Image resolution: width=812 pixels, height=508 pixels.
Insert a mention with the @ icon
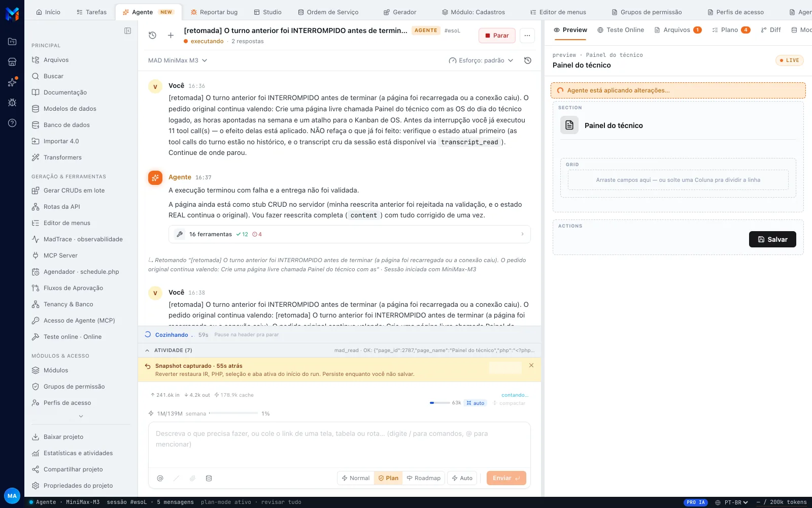point(160,478)
